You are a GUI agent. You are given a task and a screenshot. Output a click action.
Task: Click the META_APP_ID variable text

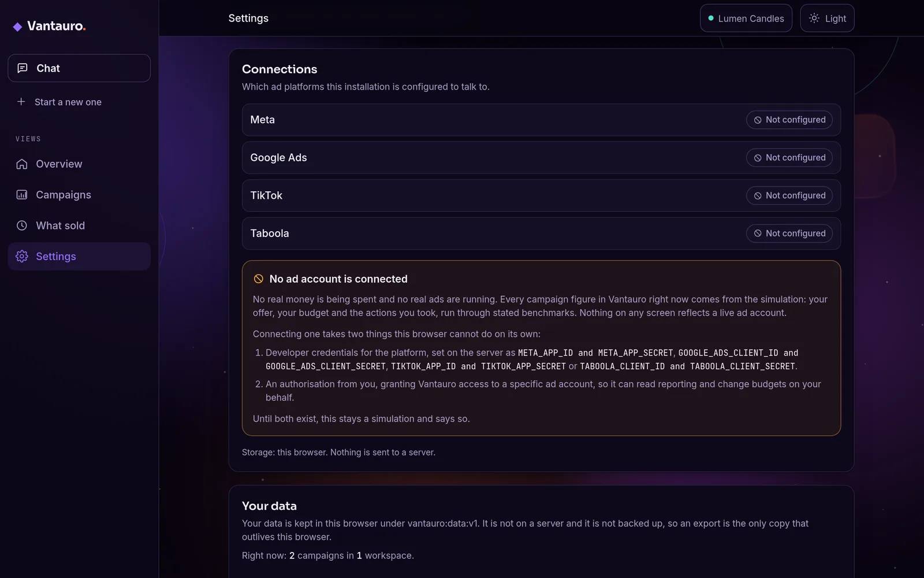point(546,353)
